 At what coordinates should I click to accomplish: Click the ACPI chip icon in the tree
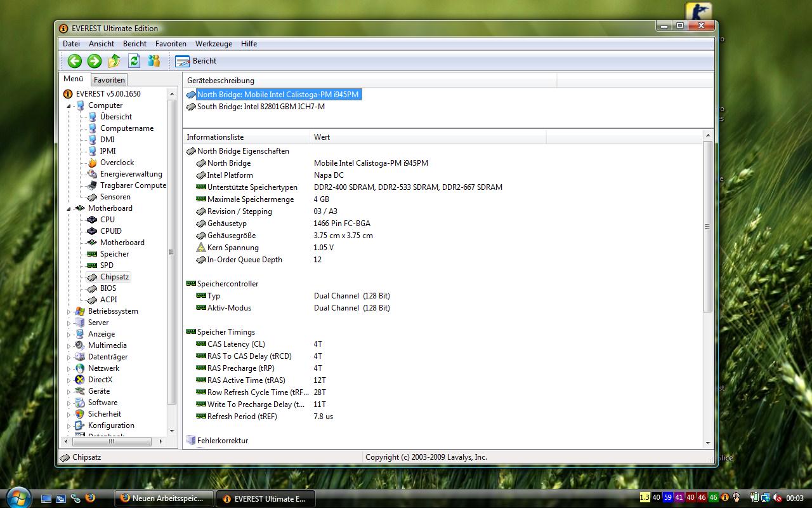point(92,300)
